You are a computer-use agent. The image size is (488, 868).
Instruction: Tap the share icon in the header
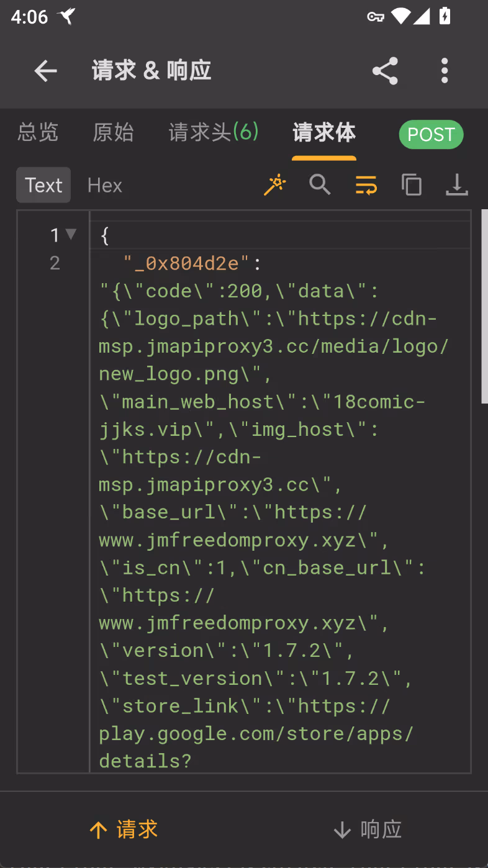pos(385,71)
